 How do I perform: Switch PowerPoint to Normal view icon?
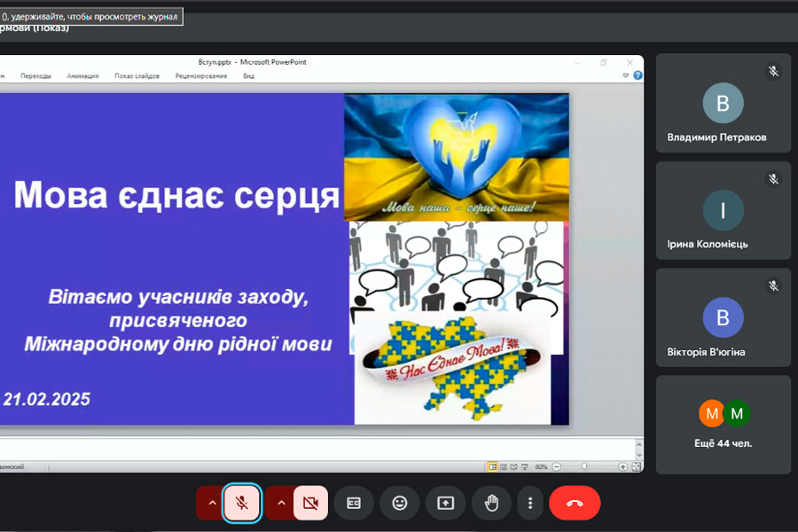click(492, 466)
